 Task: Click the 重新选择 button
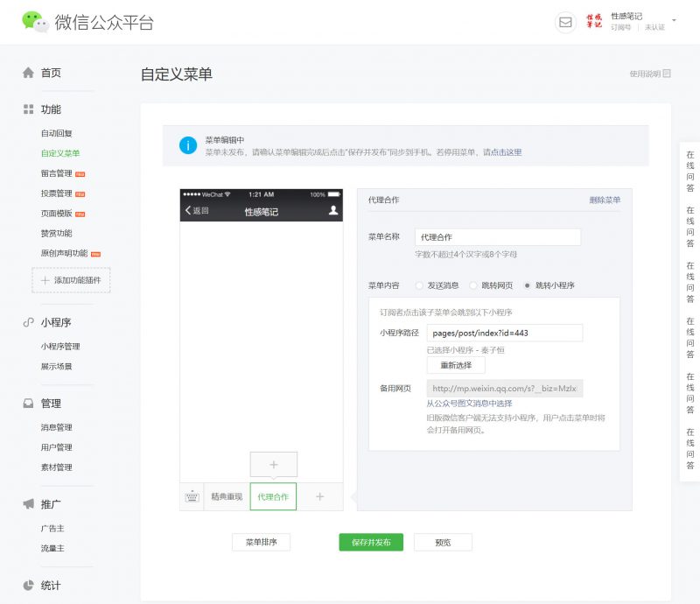click(456, 365)
